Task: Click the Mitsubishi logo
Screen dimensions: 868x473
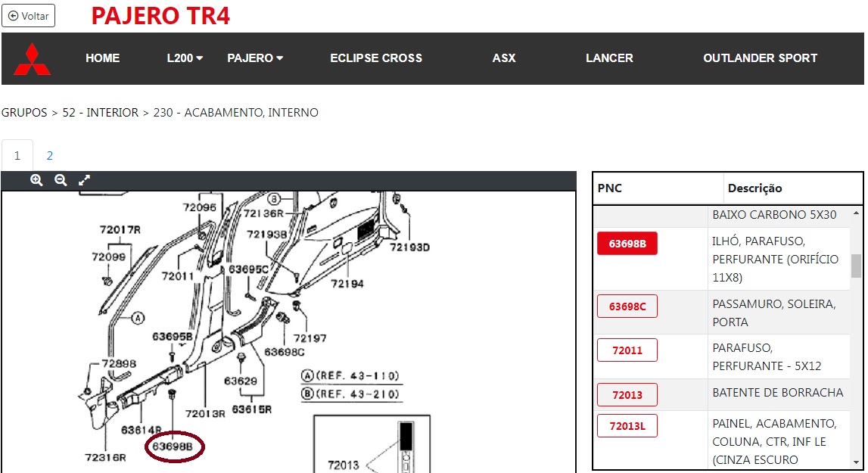Action: tap(32, 59)
